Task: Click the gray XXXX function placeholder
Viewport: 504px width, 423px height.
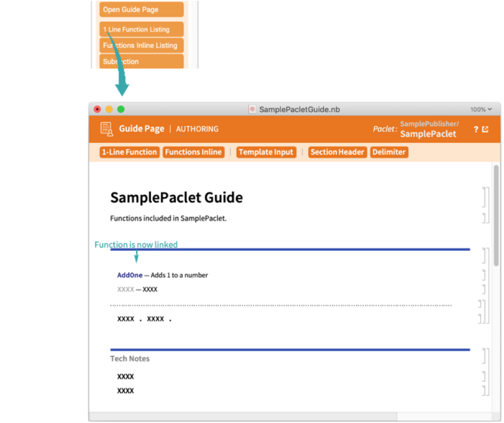Action: pyautogui.click(x=126, y=289)
